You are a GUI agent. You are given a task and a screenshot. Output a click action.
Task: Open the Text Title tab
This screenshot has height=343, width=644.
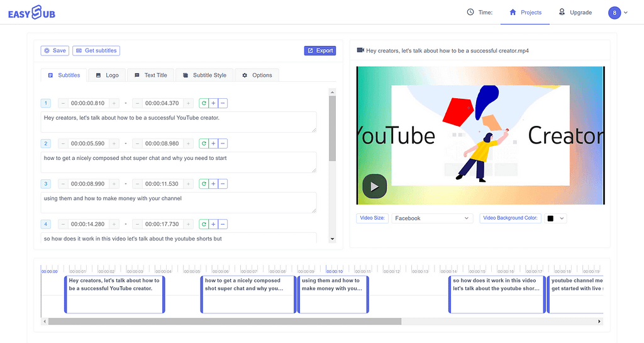click(151, 75)
